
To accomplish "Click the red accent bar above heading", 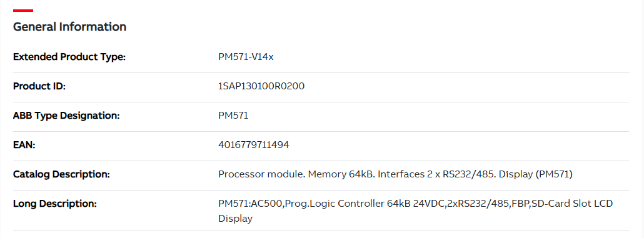I will [23, 10].
